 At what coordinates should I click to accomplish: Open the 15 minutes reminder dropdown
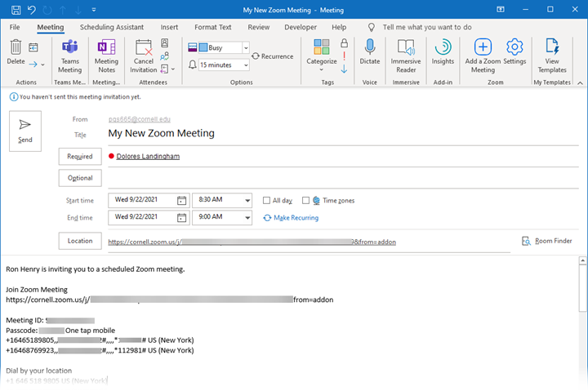(246, 64)
